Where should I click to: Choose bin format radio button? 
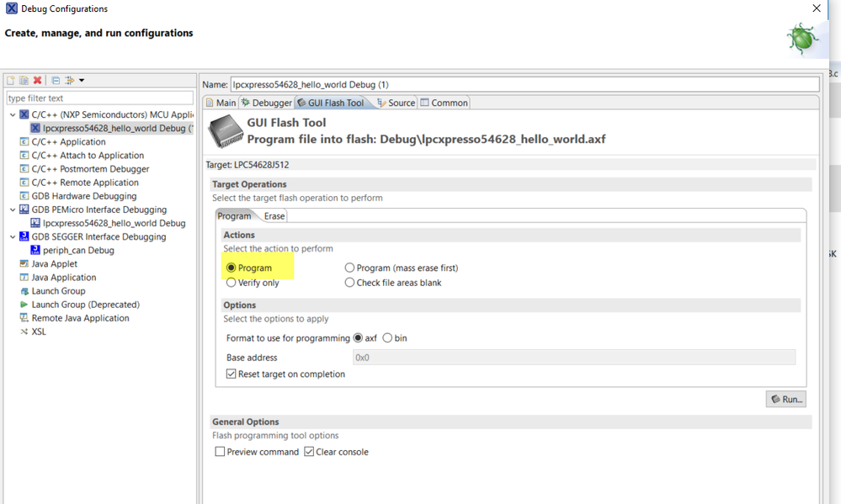pyautogui.click(x=387, y=338)
